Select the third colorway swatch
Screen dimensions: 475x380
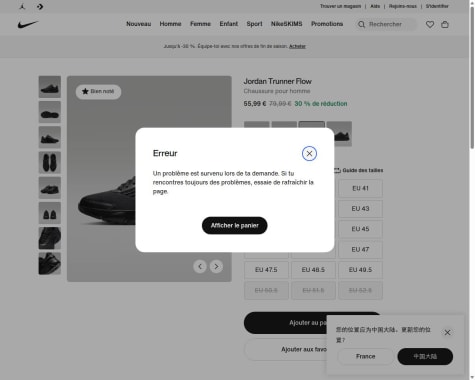[x=312, y=125]
